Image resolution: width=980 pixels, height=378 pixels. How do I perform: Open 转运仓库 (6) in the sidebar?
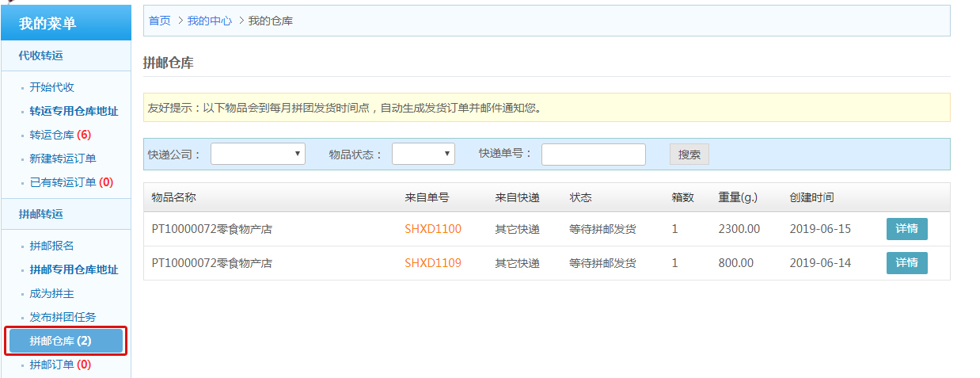pyautogui.click(x=60, y=135)
